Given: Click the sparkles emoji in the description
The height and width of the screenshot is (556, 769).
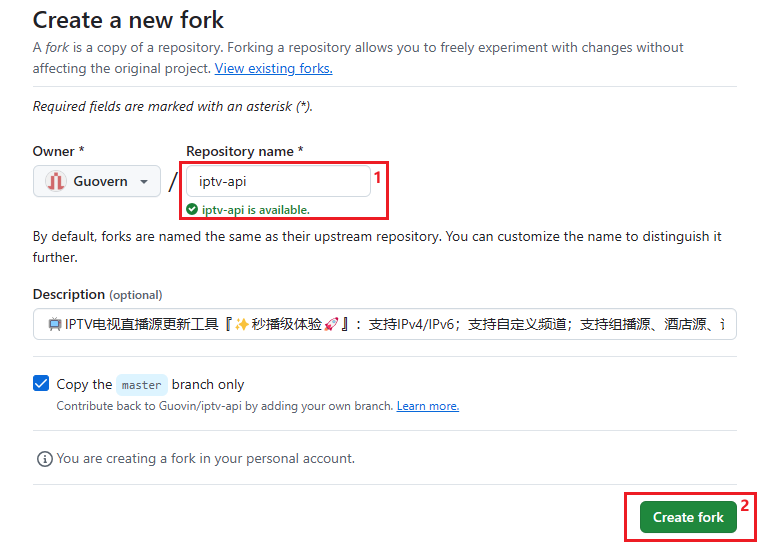Looking at the screenshot, I should [x=241, y=324].
